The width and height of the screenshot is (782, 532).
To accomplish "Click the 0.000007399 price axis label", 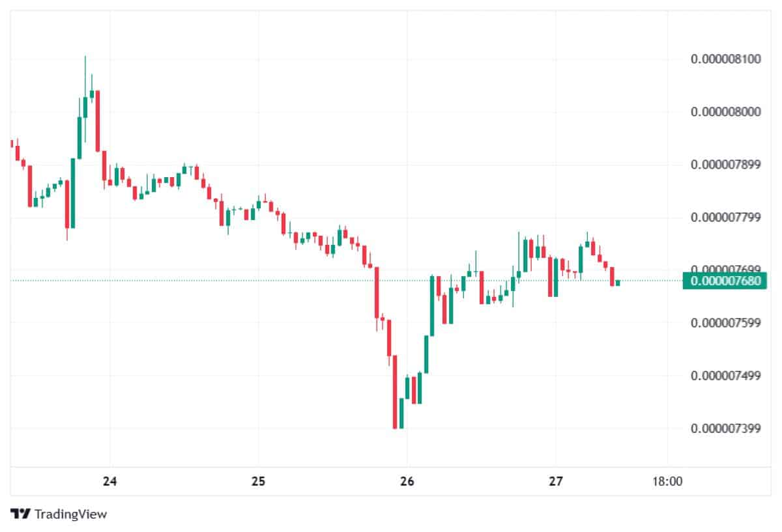I will pos(726,428).
